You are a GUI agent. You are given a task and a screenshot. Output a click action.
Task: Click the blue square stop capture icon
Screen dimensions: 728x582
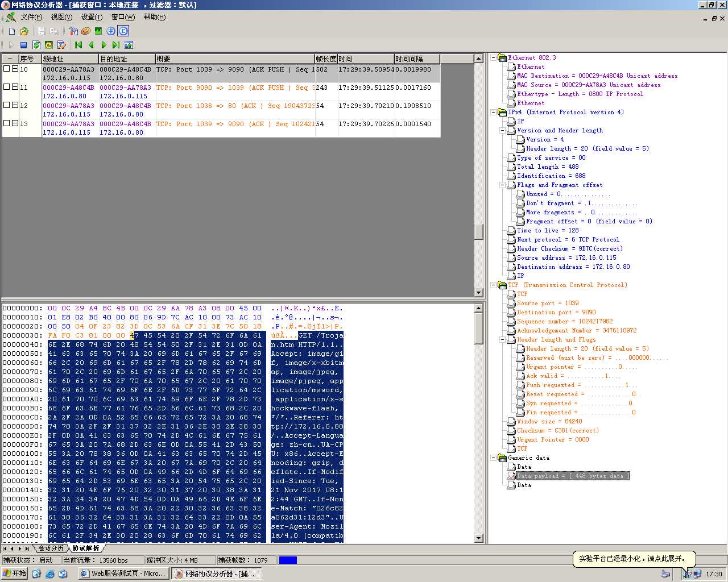pyautogui.click(x=23, y=45)
